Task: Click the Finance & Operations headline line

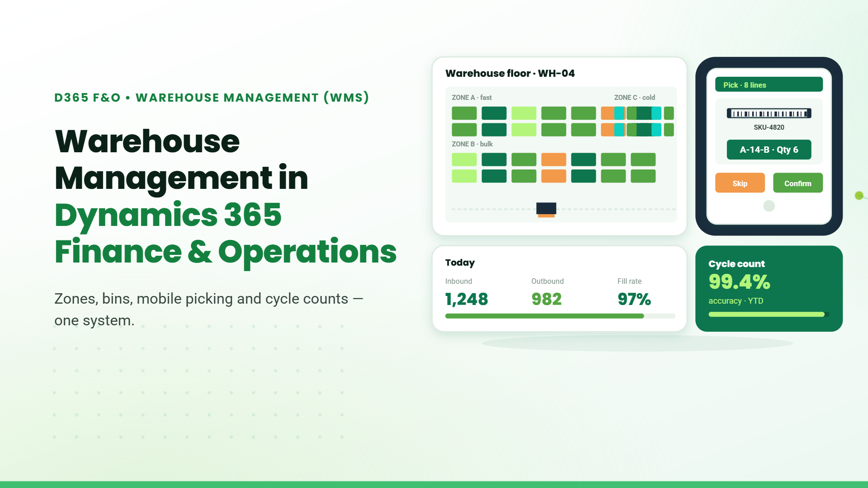Action: pos(225,252)
